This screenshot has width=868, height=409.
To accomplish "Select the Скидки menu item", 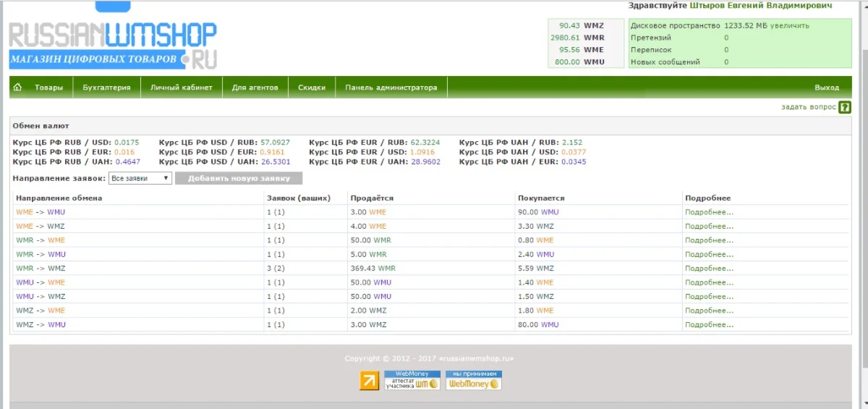I will coord(312,88).
